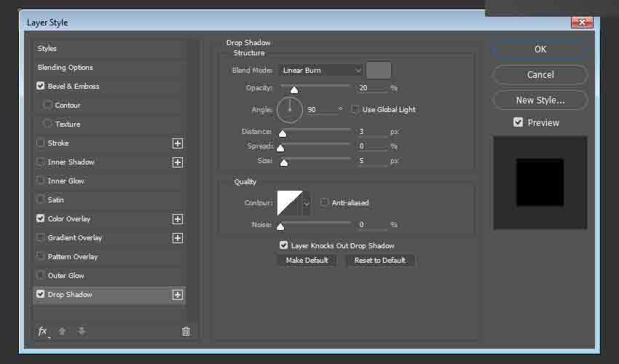The height and width of the screenshot is (364, 619).
Task: Expand the Contour picker arrow
Action: [307, 203]
